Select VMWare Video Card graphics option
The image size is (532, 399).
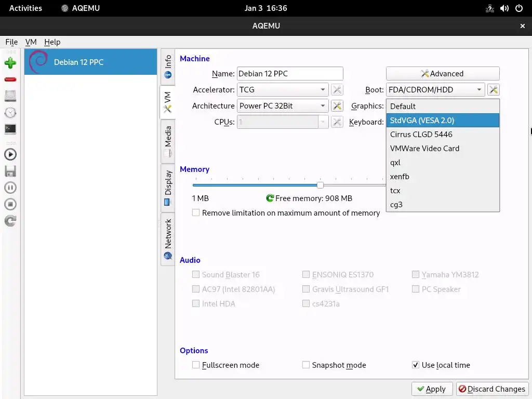(443, 149)
